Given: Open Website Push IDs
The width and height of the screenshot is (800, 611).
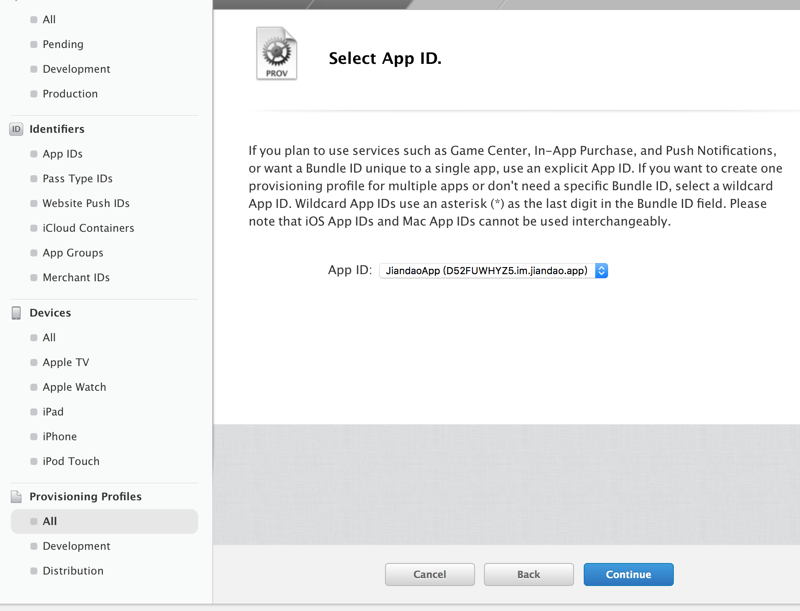Looking at the screenshot, I should (86, 203).
